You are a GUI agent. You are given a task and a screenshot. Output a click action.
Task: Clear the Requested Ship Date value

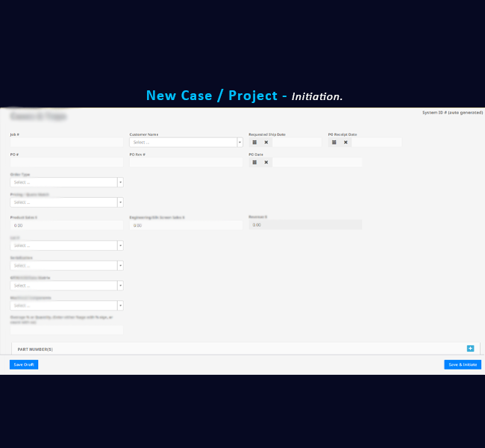click(266, 142)
